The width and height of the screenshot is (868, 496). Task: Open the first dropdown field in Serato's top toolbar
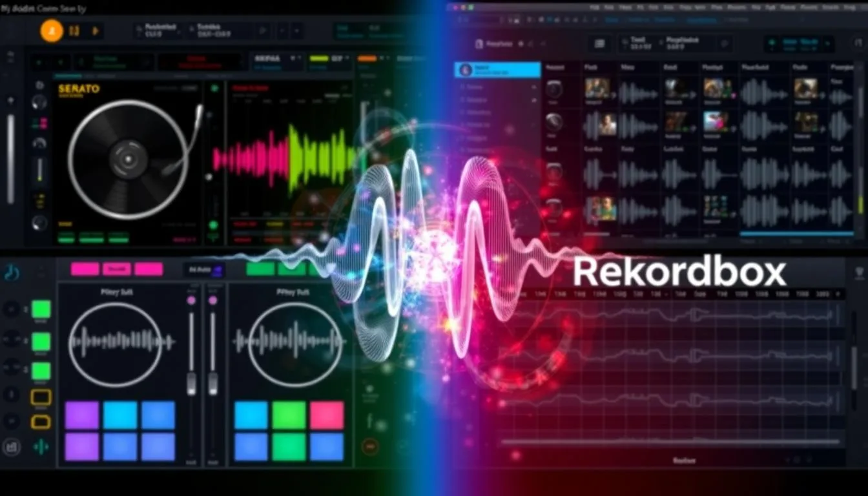(x=158, y=30)
